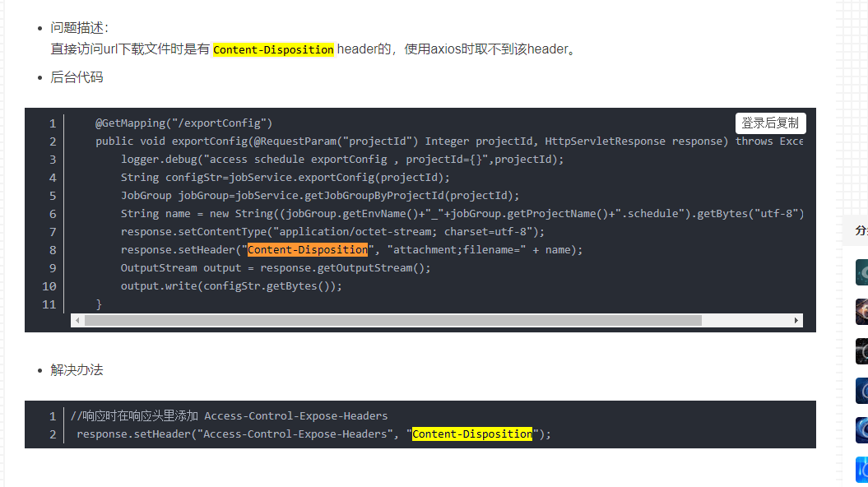Click line number 2 in the solution snippet

click(52, 434)
